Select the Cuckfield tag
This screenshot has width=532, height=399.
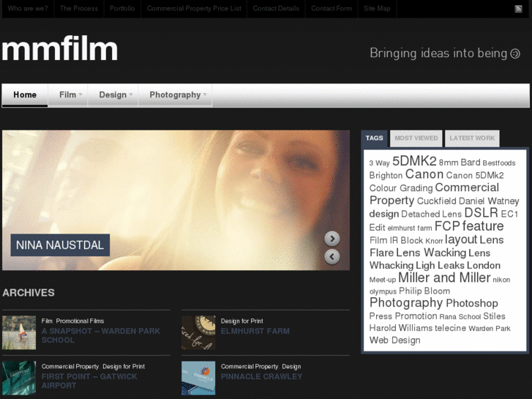click(436, 201)
